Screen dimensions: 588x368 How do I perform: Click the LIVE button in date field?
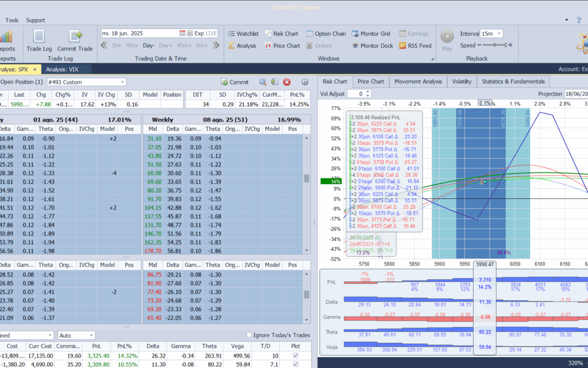coord(211,33)
